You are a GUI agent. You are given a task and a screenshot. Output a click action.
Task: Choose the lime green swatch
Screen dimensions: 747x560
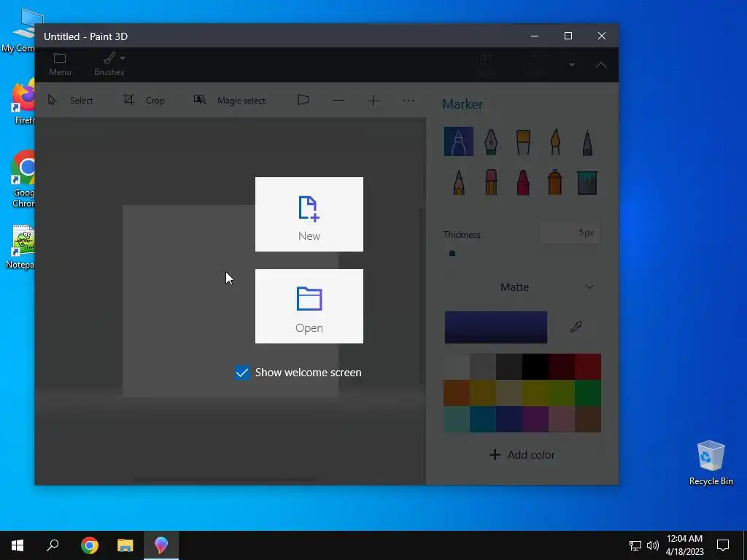click(561, 392)
